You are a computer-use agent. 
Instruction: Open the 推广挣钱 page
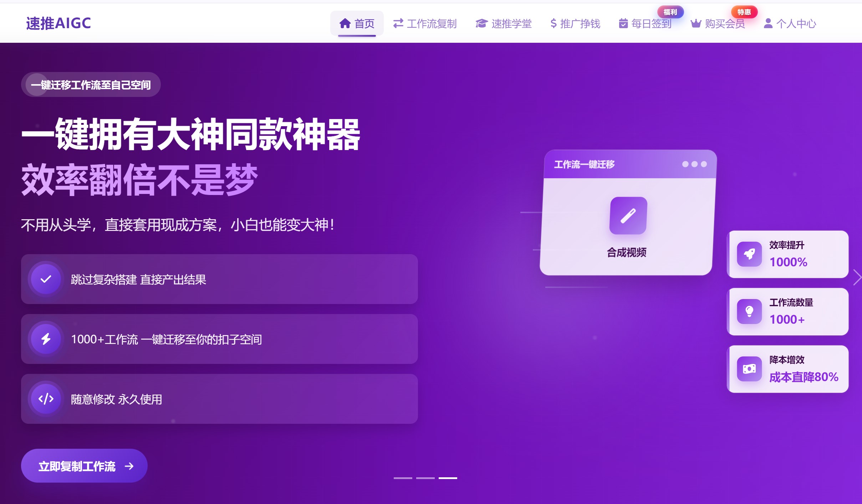point(575,24)
